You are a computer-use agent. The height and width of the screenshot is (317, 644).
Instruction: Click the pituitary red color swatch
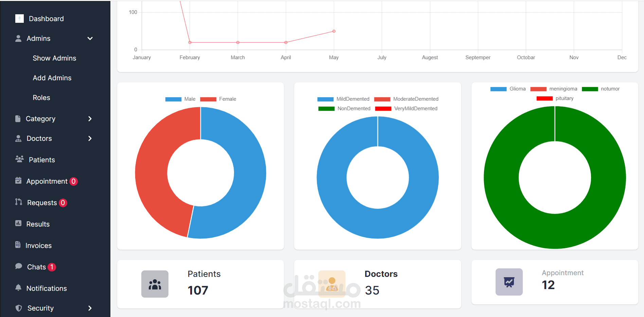[x=544, y=99]
